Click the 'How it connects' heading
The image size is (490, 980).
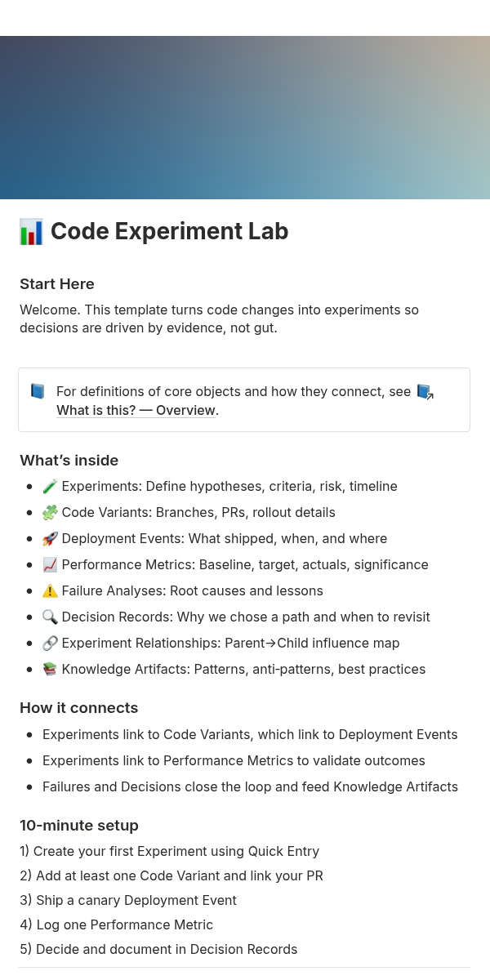(79, 708)
